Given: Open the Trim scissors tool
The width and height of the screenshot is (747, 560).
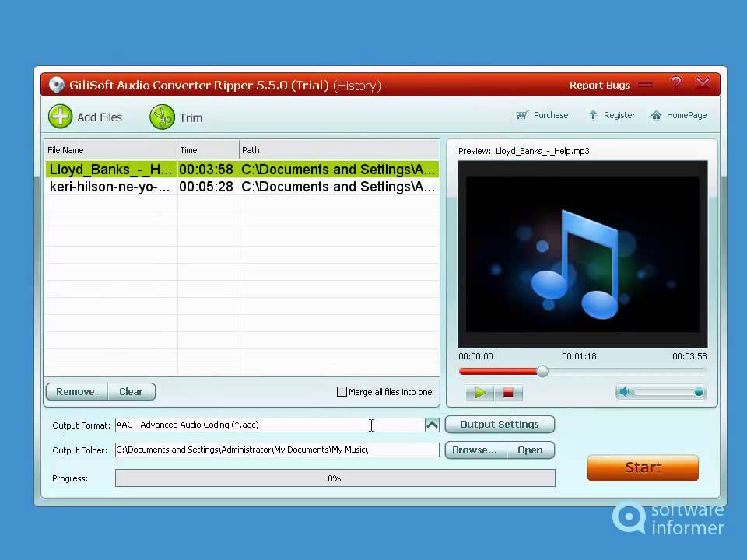Looking at the screenshot, I should click(x=162, y=117).
